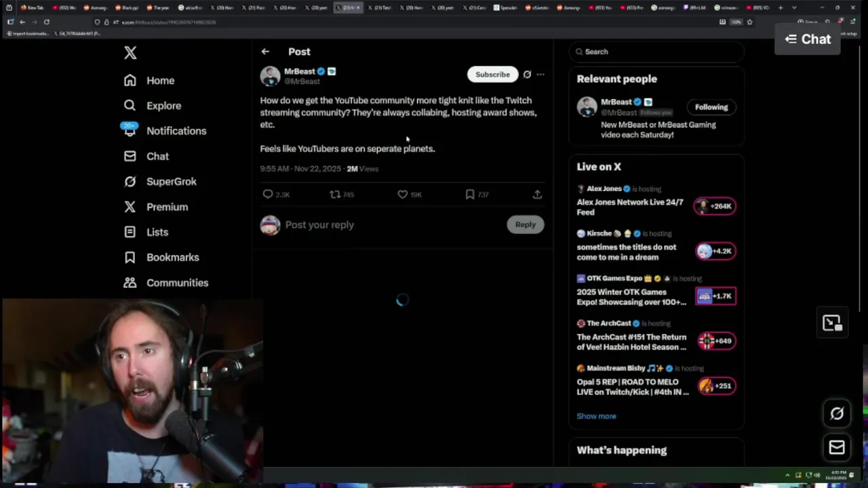Click the Following button for MrBeast
The image size is (868, 488).
click(711, 107)
